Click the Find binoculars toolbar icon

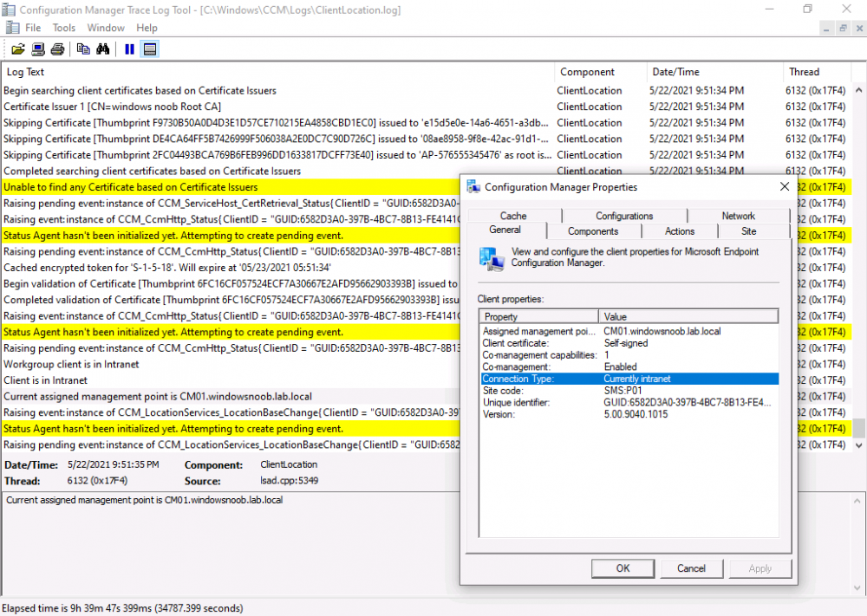(103, 49)
